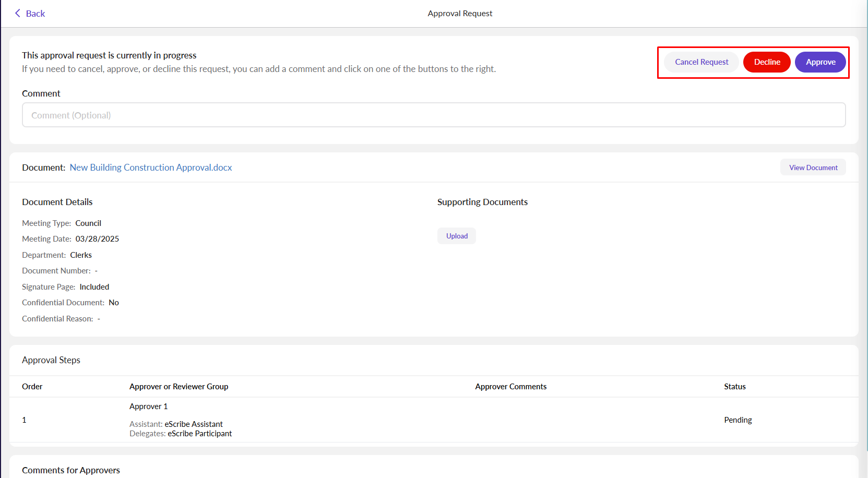Upload a supporting document
The image size is (868, 478).
coord(457,236)
